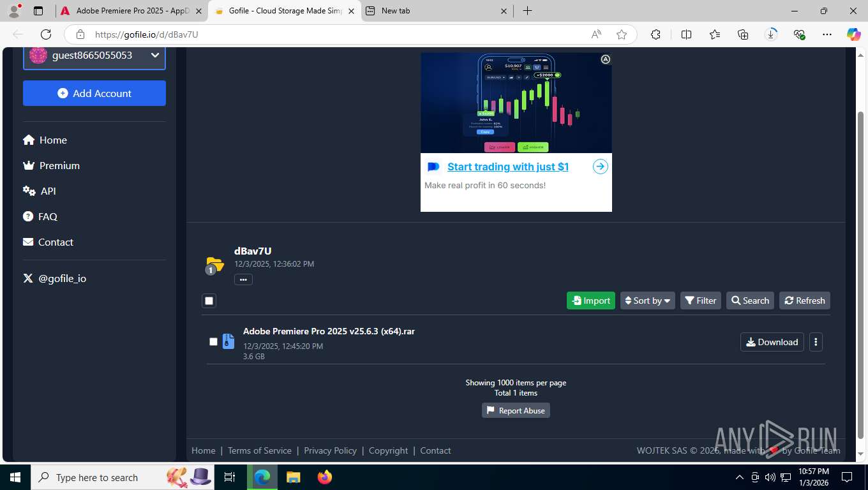Click the Search button in file toolbar
This screenshot has height=490, width=868.
coord(750,301)
